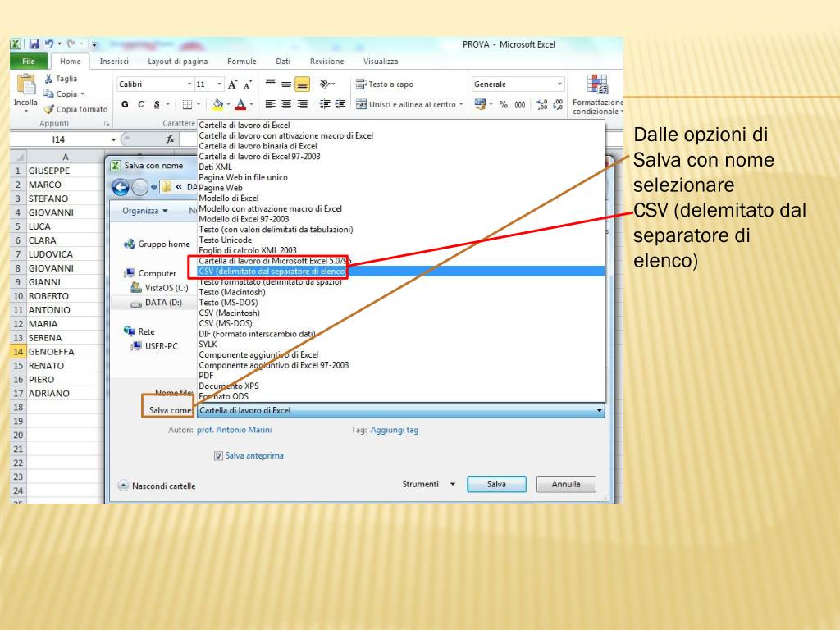Expand the merge and center dropdown arrow

[x=461, y=104]
